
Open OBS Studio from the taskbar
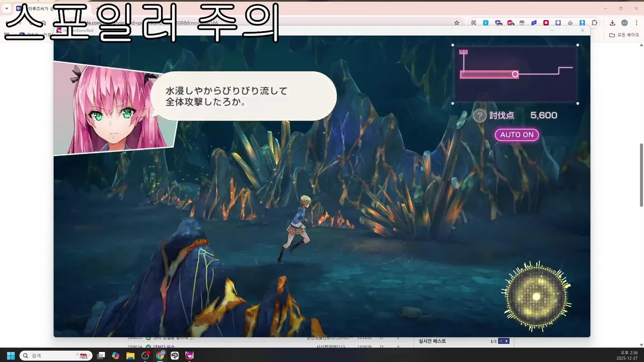145,355
